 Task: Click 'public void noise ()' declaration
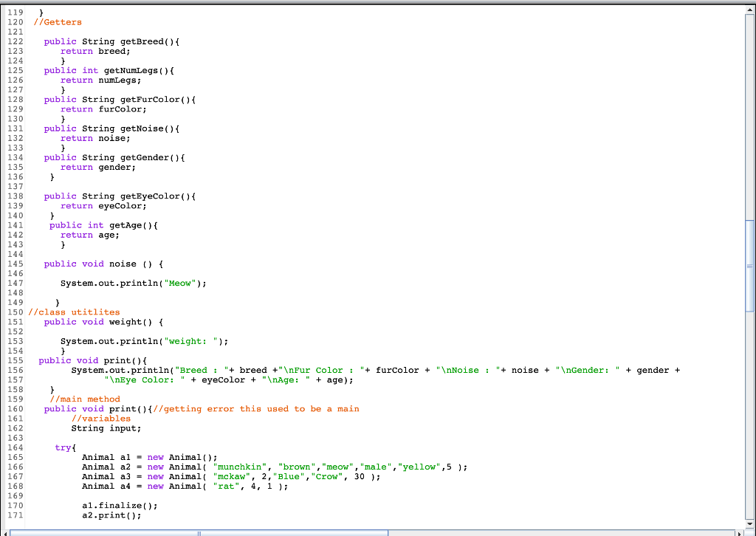[x=98, y=264]
